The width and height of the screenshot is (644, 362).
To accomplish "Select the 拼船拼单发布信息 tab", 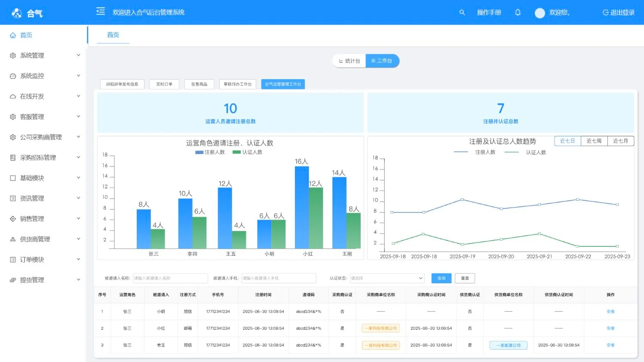I will (x=122, y=84).
